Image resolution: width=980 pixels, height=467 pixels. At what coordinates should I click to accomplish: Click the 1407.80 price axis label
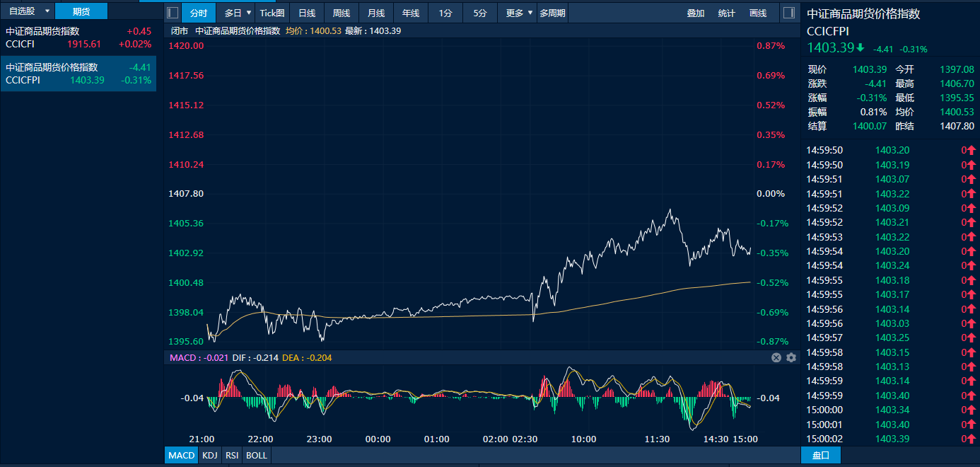[x=187, y=193]
